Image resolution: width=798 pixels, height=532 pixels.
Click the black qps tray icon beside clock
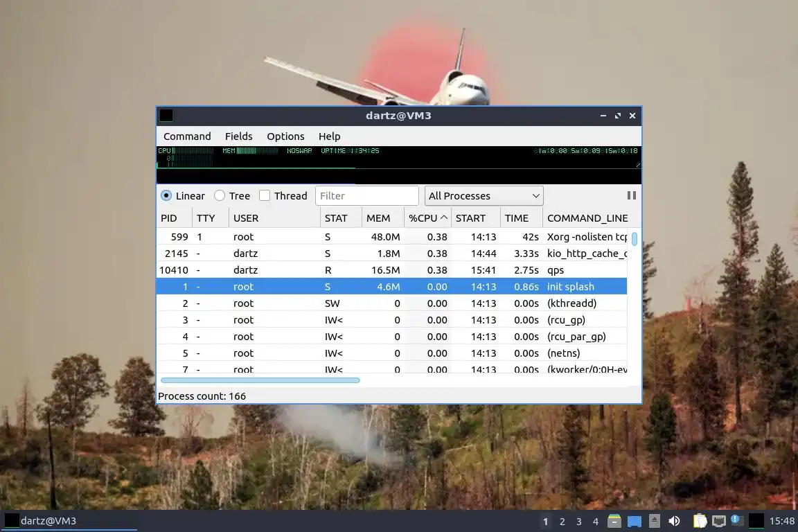[x=756, y=521]
